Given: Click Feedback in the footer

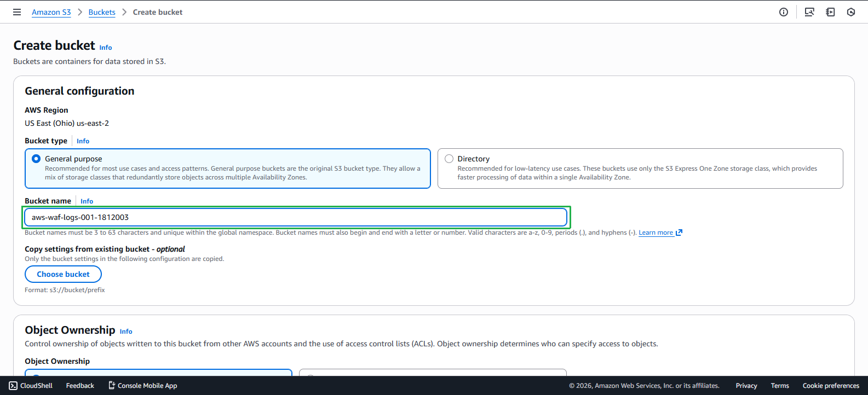Looking at the screenshot, I should point(80,386).
